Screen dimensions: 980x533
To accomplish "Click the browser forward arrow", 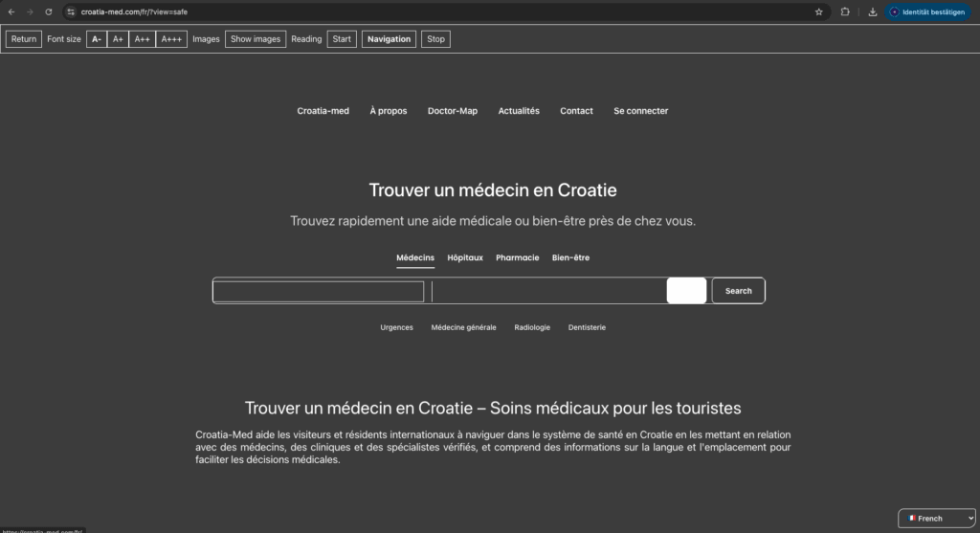I will point(29,11).
